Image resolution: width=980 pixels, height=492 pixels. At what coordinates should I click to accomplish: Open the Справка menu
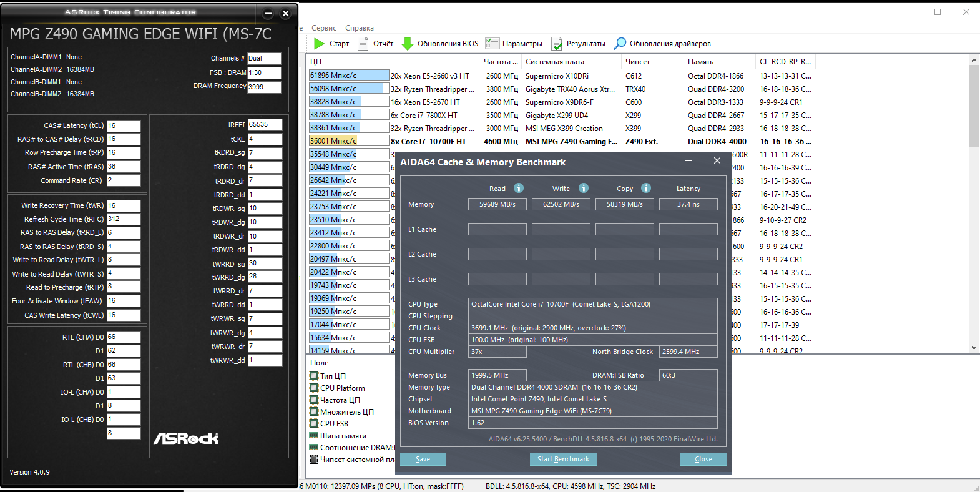360,28
